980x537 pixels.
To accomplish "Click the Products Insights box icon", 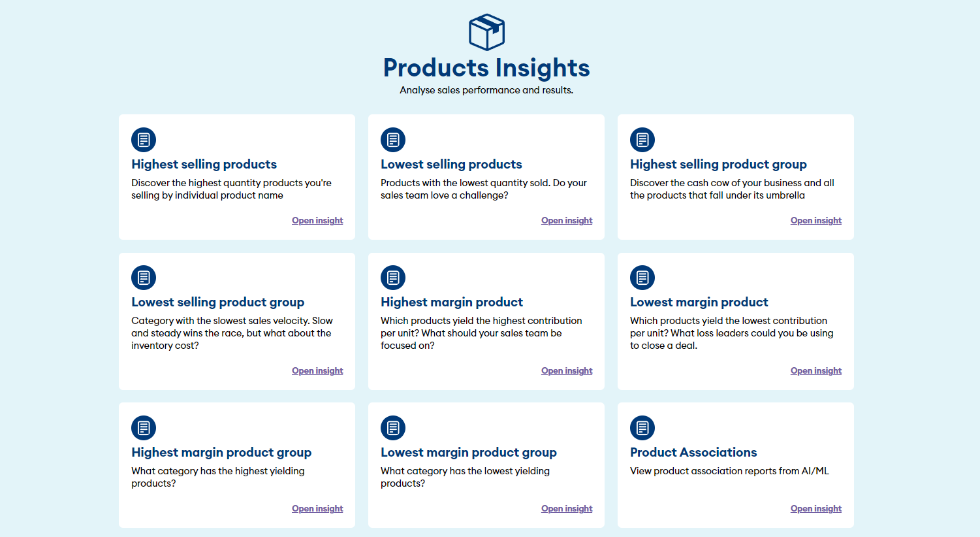I will 486,32.
